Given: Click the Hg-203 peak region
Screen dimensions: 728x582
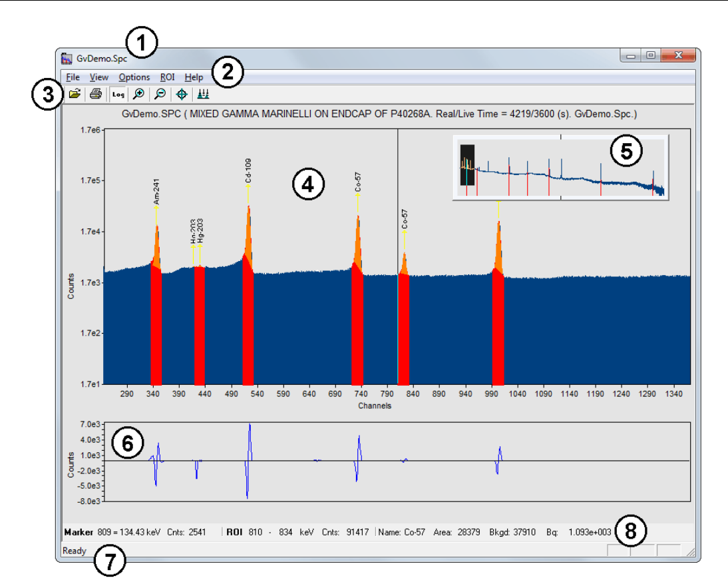Looking at the screenshot, I should (x=200, y=325).
